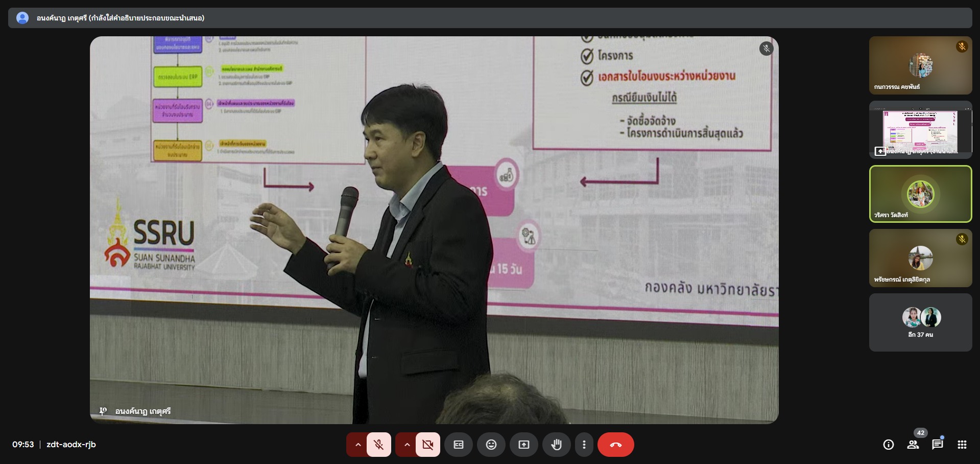The width and height of the screenshot is (980, 464).
Task: Unmute the microphone in the bottom toolbar
Action: 378,445
